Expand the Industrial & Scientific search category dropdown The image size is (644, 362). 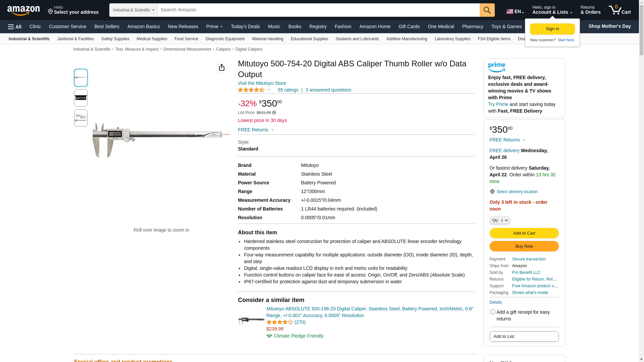pos(133,10)
